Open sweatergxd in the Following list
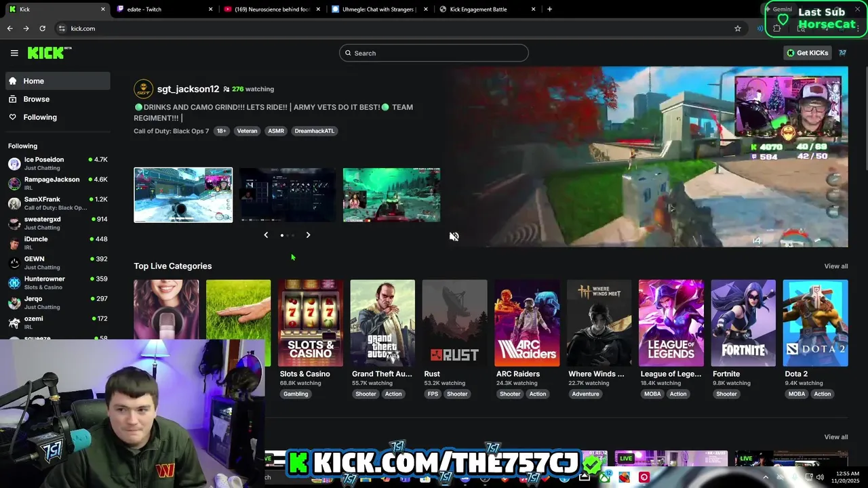 (x=58, y=223)
